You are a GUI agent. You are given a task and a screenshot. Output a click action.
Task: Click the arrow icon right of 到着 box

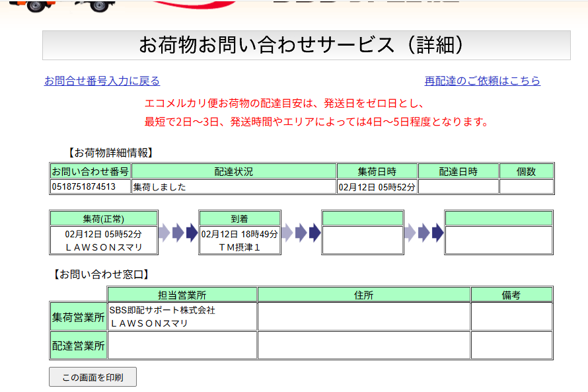(301, 233)
